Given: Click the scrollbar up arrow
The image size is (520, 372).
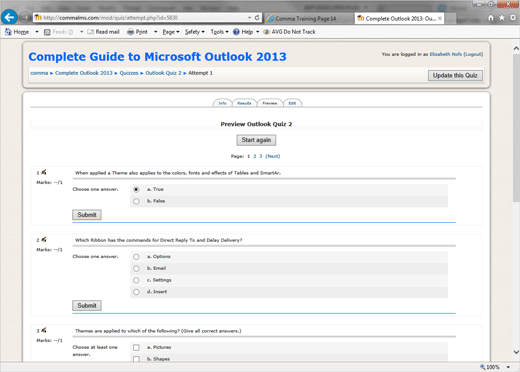Looking at the screenshot, I should [x=516, y=49].
